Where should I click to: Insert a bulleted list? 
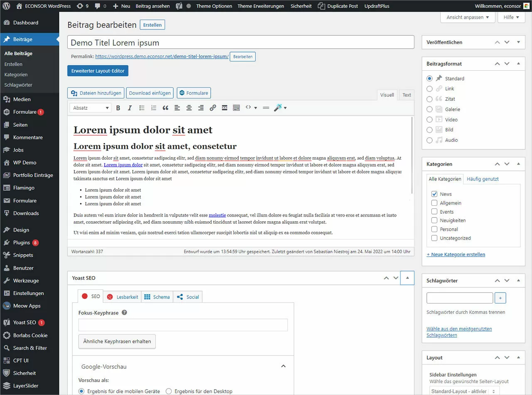click(141, 108)
